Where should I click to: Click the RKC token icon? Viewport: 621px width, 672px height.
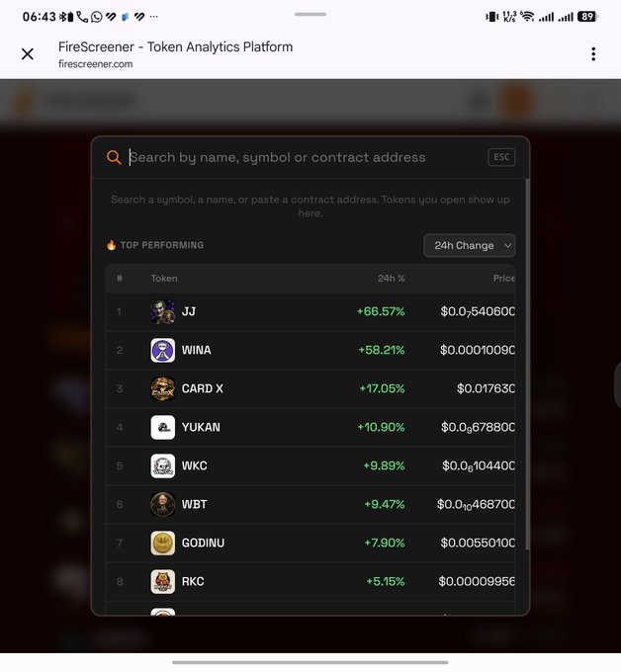[162, 581]
